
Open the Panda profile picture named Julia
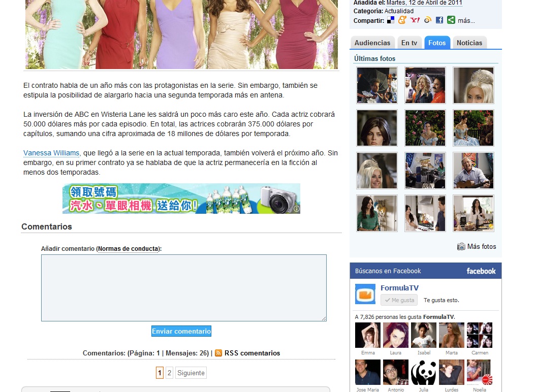pyautogui.click(x=424, y=372)
